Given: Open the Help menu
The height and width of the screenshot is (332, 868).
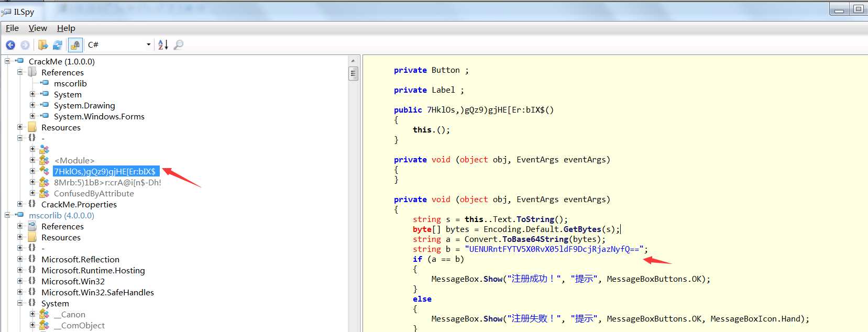Looking at the screenshot, I should [66, 28].
